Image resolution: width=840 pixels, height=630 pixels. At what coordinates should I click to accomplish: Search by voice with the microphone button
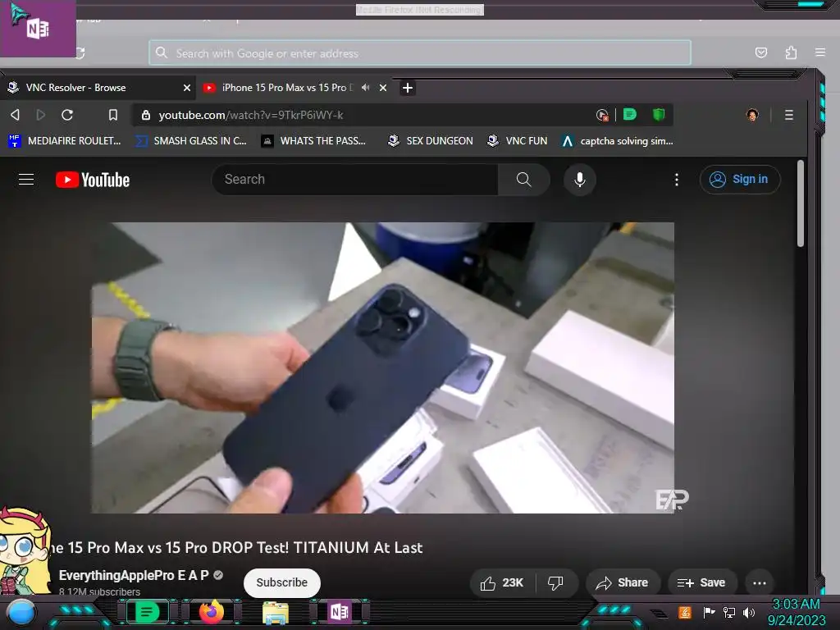tap(580, 180)
